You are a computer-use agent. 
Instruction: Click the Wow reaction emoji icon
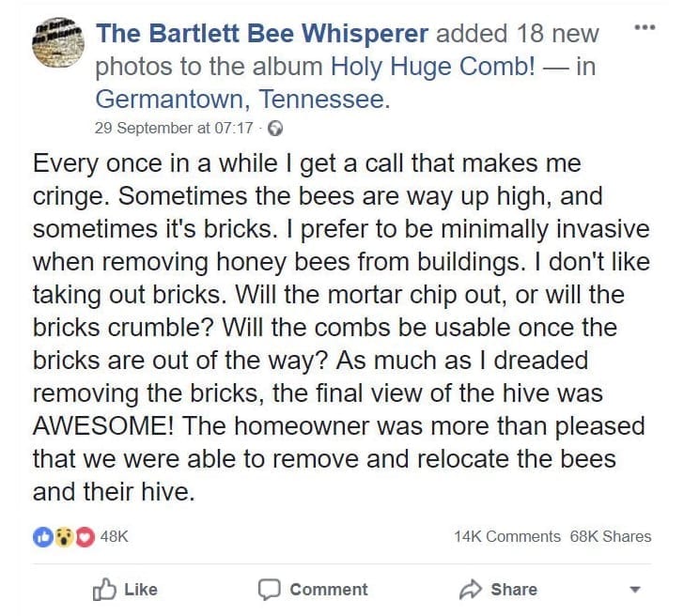tap(63, 536)
